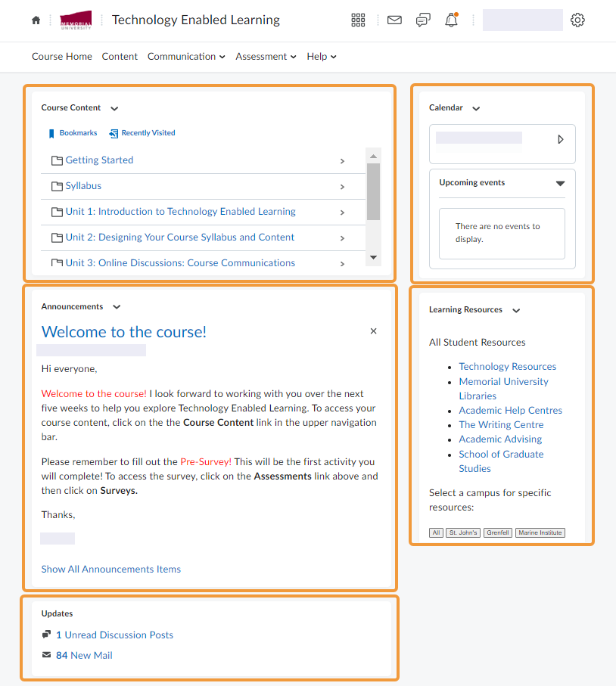Click the Memorial University logo
Image resolution: width=616 pixels, height=686 pixels.
[x=76, y=20]
